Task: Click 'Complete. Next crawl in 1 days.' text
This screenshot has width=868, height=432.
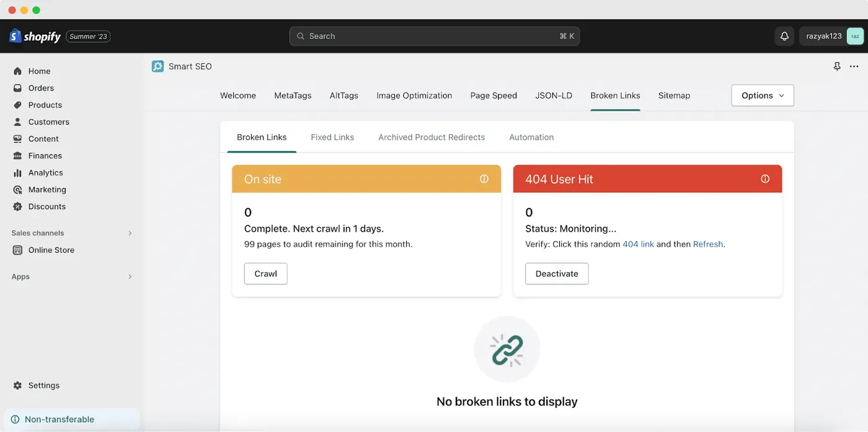Action: 314,229
